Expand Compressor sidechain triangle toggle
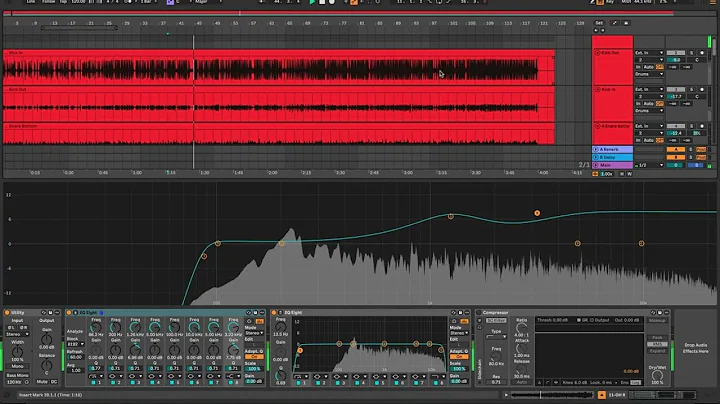Image resolution: width=720 pixels, height=404 pixels. point(480,320)
